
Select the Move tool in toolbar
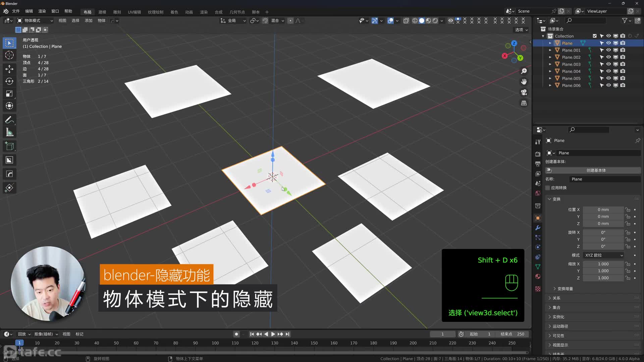click(9, 69)
